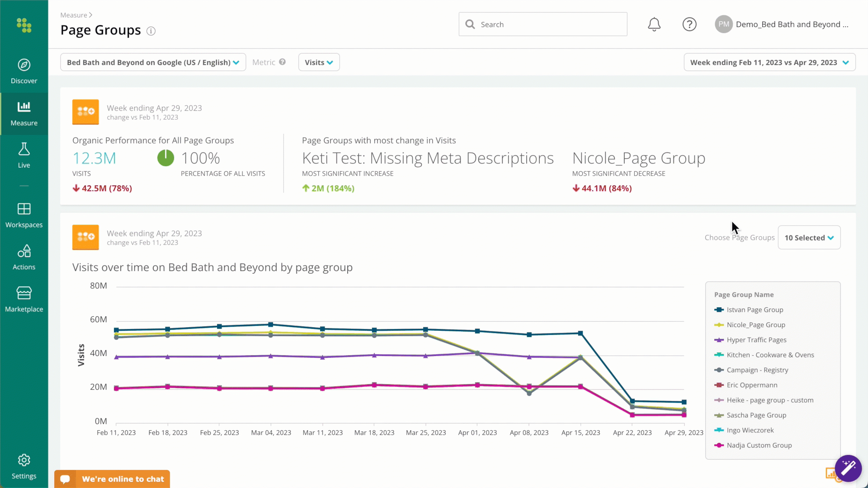Click the magic wand assistant button
Viewport: 868px width, 488px height.
point(849,469)
